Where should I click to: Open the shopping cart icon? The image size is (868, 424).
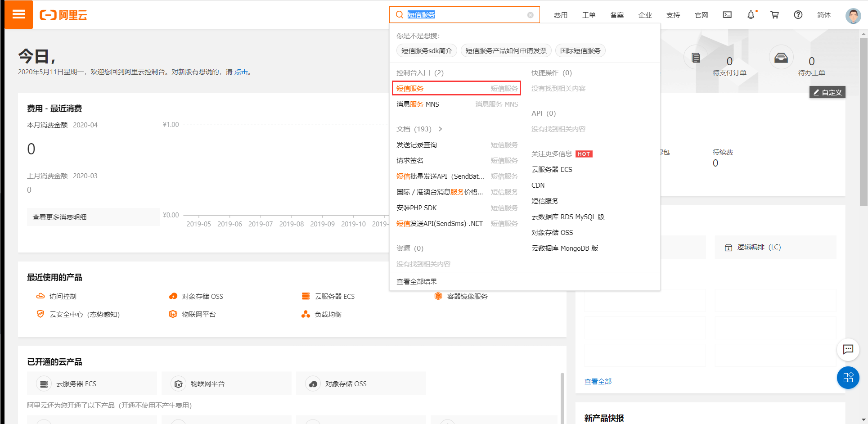click(x=774, y=15)
